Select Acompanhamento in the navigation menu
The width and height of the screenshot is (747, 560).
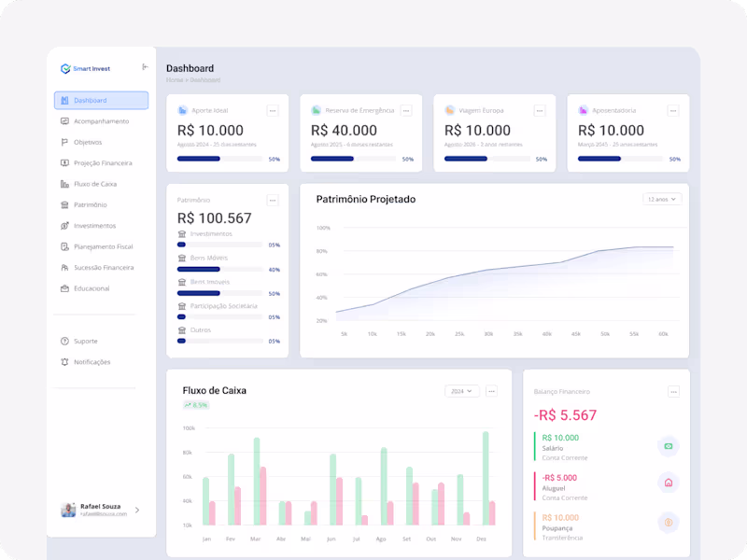pyautogui.click(x=63, y=120)
